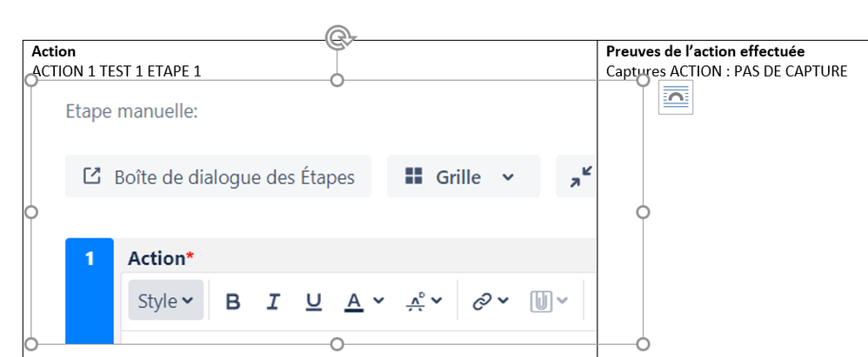The height and width of the screenshot is (357, 868).
Task: Select step number 1 blue marker
Action: [90, 291]
